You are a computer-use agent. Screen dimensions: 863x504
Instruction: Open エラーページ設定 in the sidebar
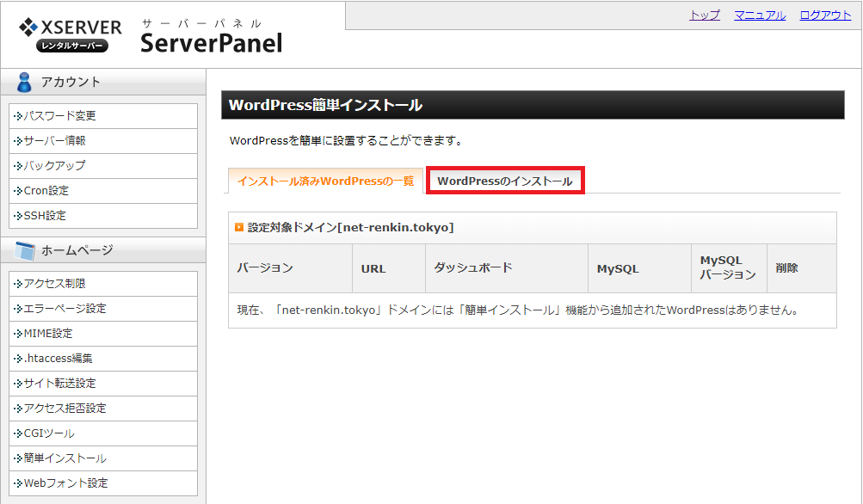pos(103,309)
